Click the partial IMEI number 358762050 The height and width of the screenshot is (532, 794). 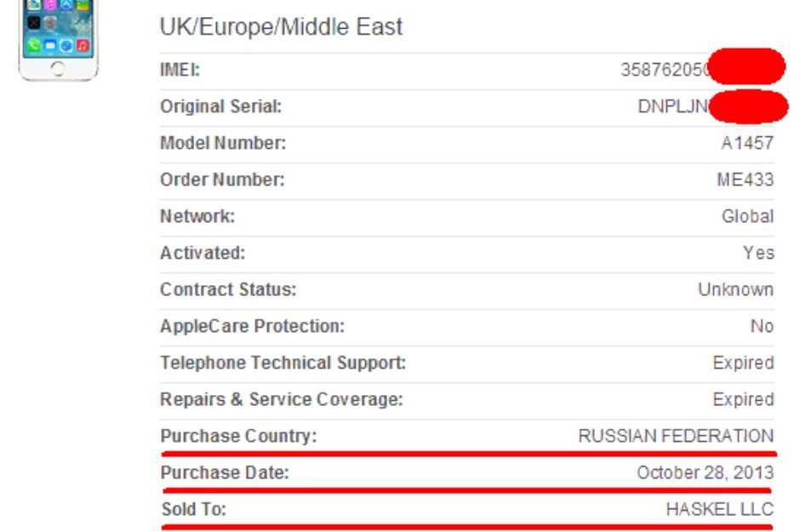pos(665,72)
